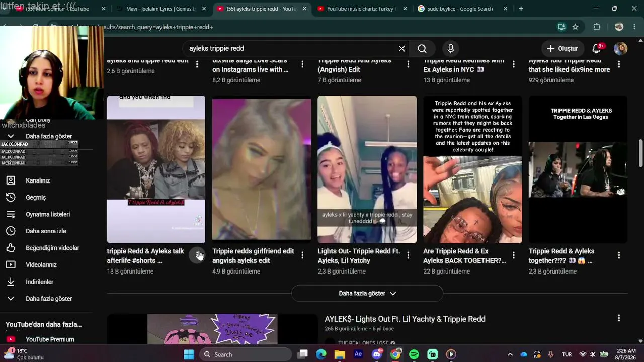The width and height of the screenshot is (644, 362).
Task: Open options for 'Ex Ayleks in NYC' short
Action: 513,64
